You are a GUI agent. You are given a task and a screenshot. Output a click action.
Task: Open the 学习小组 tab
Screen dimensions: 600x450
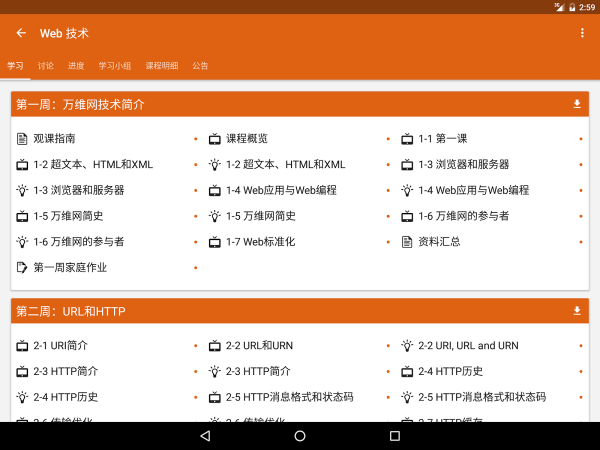coord(114,66)
